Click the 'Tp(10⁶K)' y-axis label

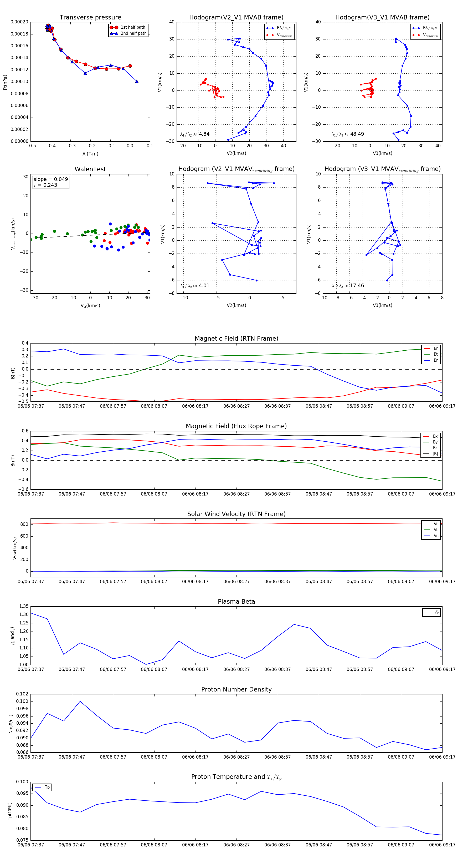[10, 811]
